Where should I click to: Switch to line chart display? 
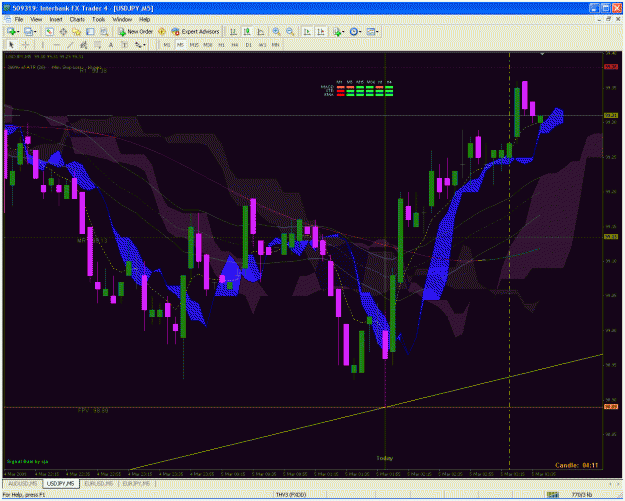260,31
